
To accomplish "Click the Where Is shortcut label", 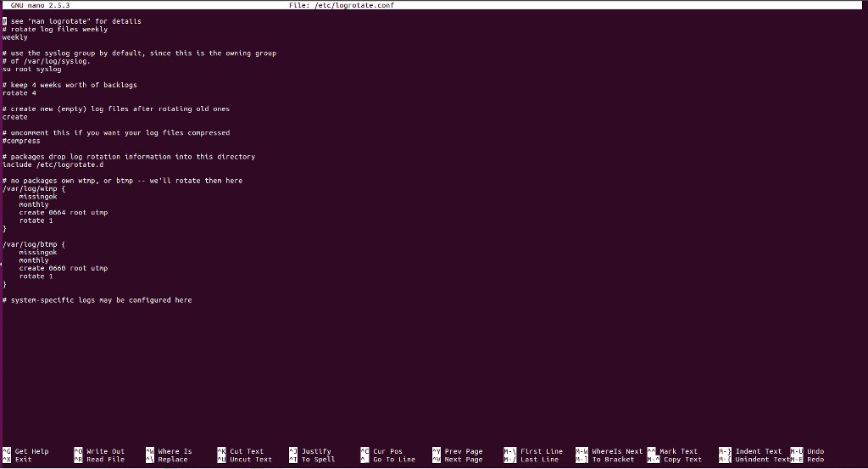I will pos(175,451).
